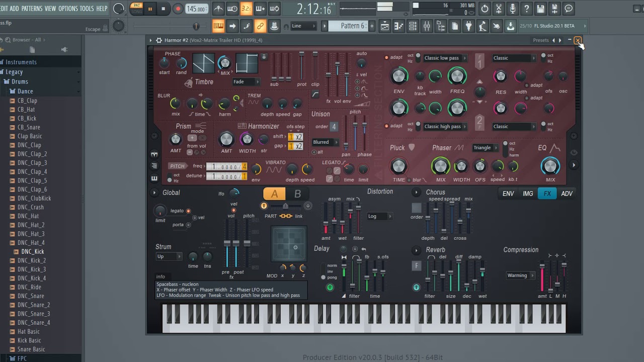Click the Pluck shape icon
The image size is (644, 362).
tap(412, 147)
